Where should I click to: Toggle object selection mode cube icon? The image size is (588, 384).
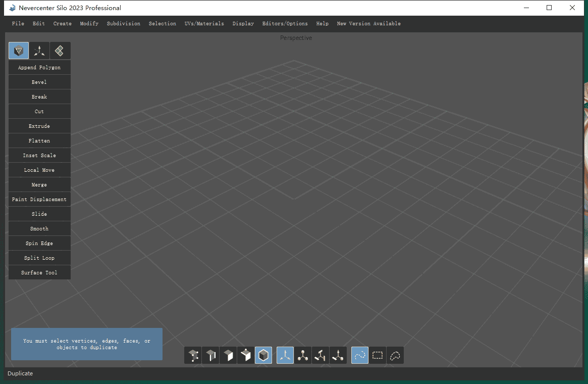point(263,356)
